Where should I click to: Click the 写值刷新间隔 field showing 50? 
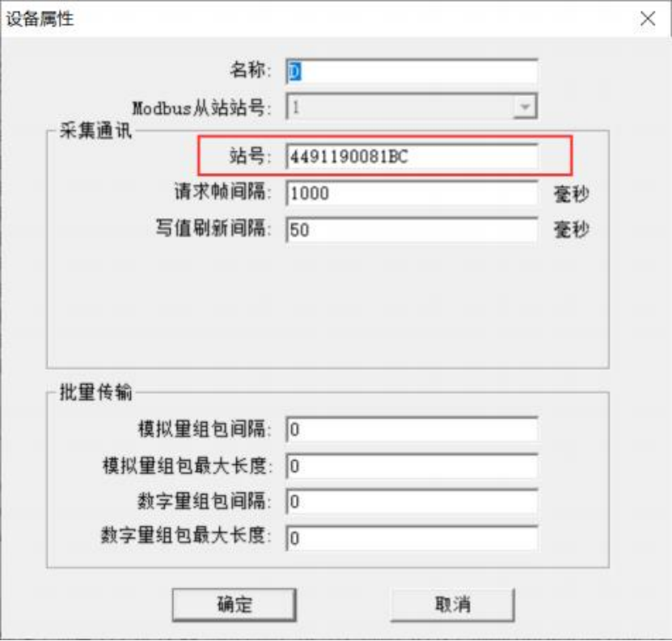412,230
